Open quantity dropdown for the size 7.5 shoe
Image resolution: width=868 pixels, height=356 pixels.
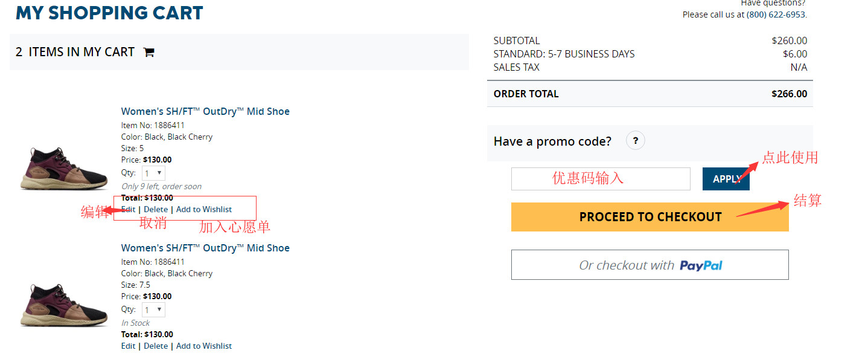[x=153, y=309]
